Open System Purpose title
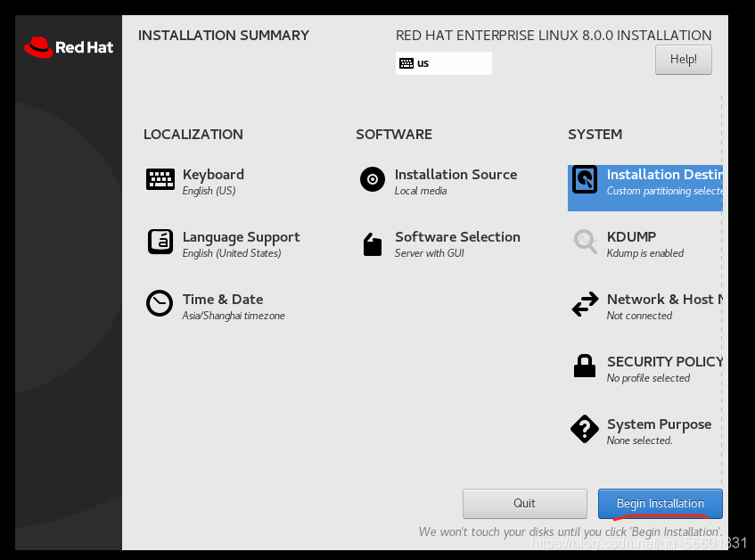 [x=660, y=424]
